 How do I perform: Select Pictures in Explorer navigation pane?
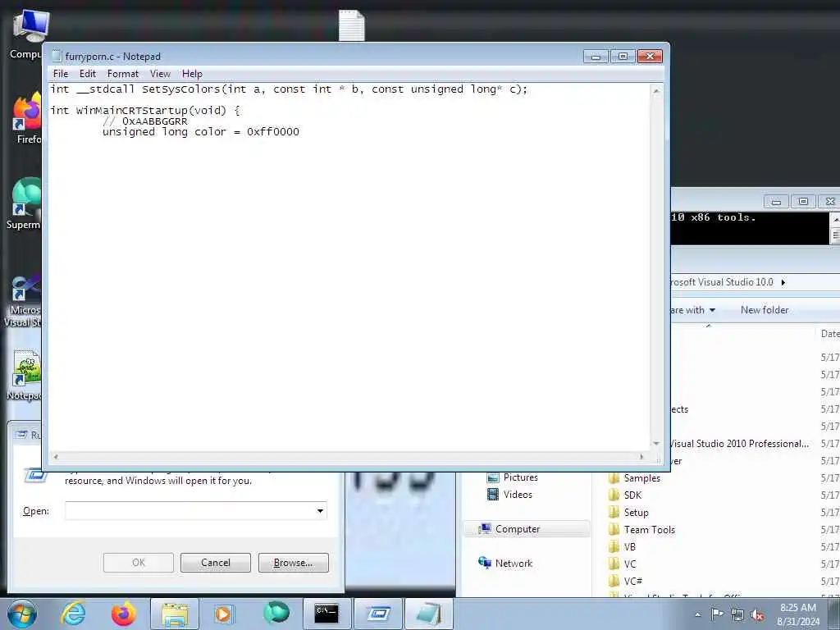click(520, 477)
